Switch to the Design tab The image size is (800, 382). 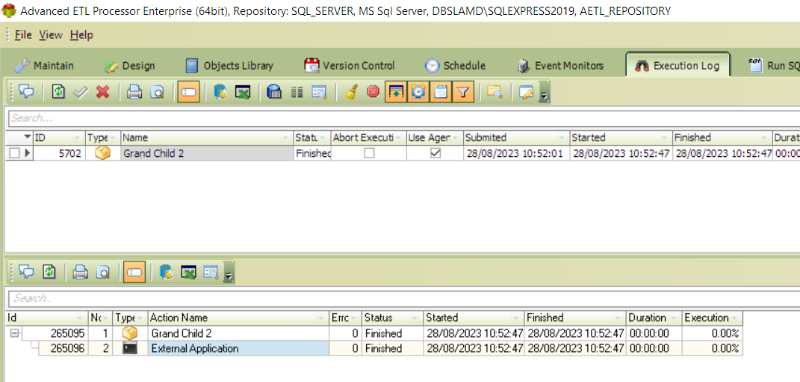130,66
